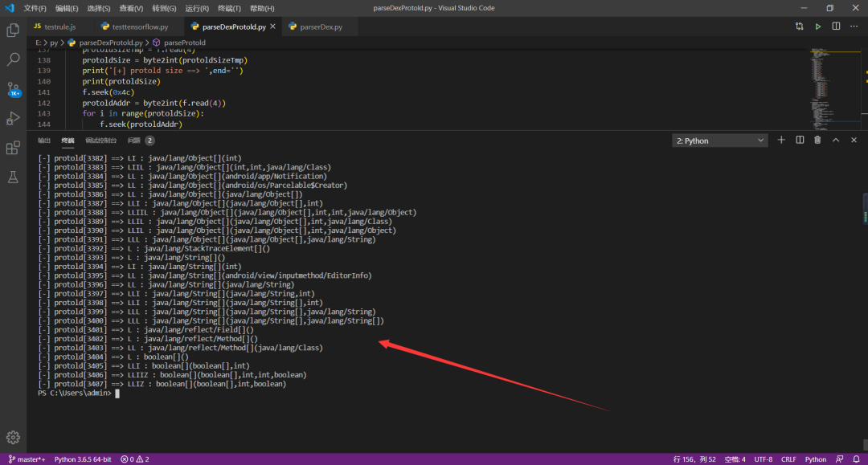Change the UTF-8 file encoding
The width and height of the screenshot is (868, 465).
(x=763, y=459)
